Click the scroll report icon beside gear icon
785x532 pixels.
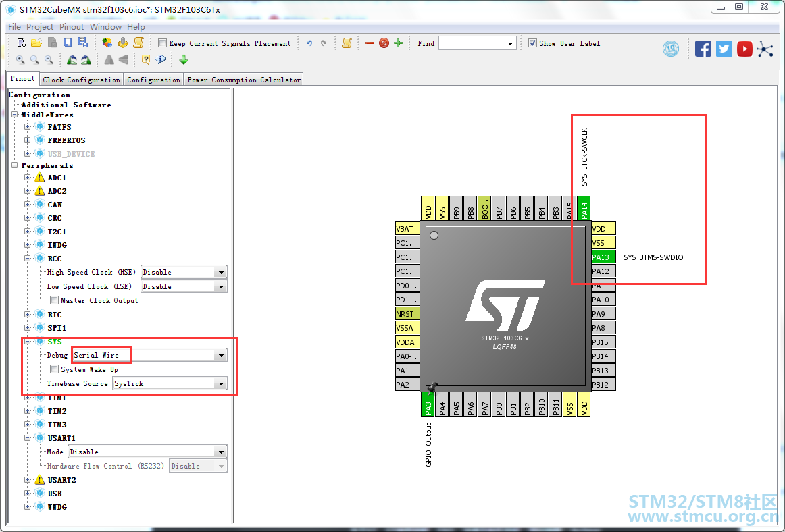(138, 43)
